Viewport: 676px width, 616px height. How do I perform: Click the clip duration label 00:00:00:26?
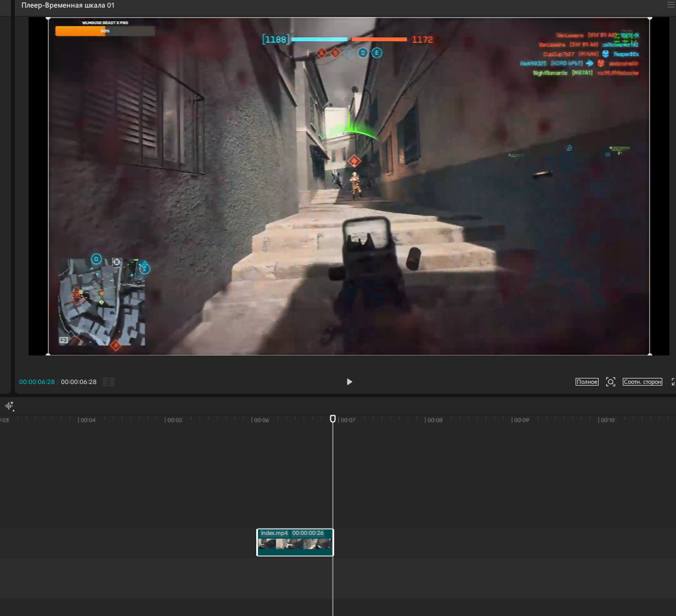point(308,533)
